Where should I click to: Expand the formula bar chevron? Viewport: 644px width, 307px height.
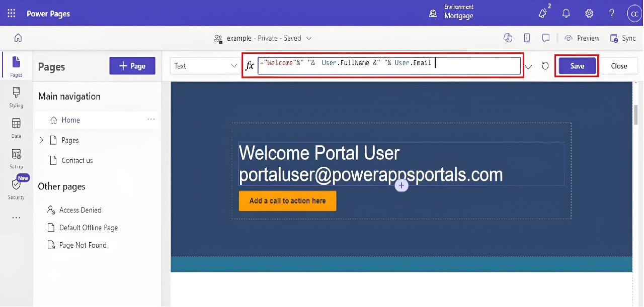click(528, 66)
